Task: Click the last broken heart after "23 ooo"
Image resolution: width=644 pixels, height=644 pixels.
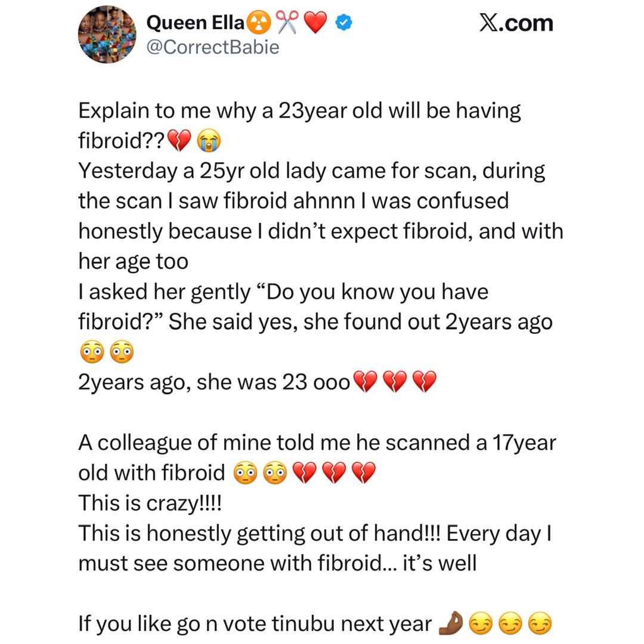Action: (425, 382)
